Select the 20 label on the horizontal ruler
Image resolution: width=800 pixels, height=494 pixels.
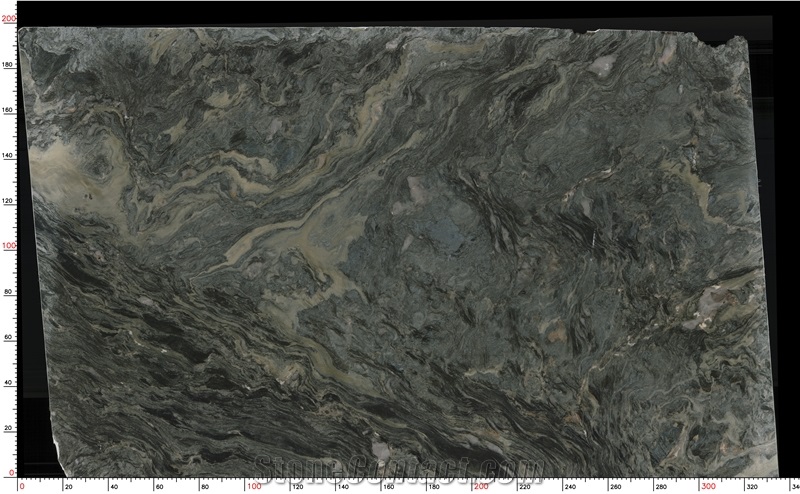pos(69,487)
